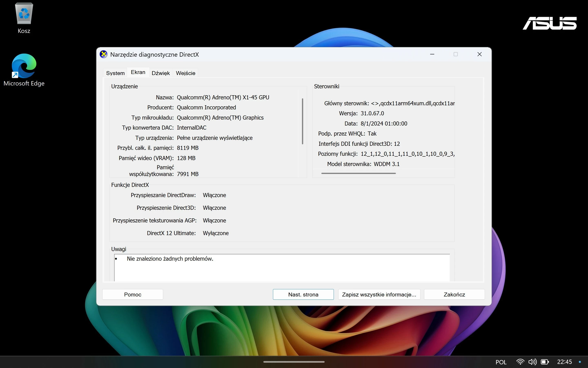
Task: Click the InternalDAC value
Action: pyautogui.click(x=192, y=128)
